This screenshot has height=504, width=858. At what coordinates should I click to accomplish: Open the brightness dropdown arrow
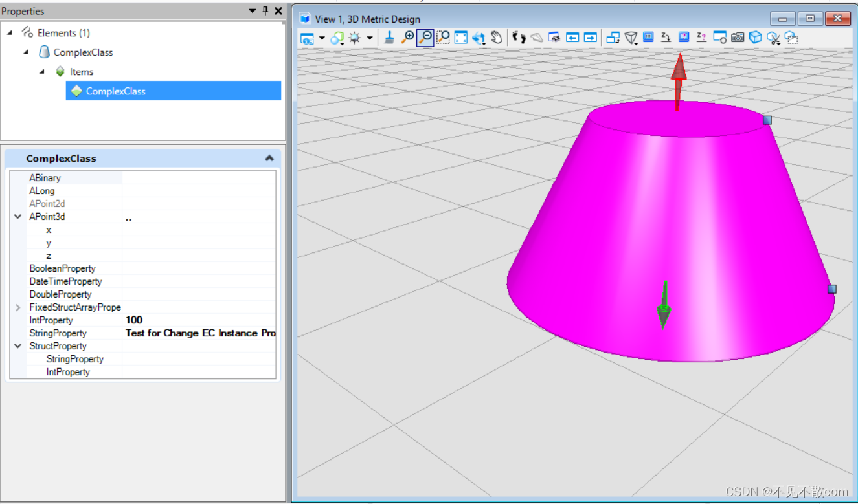[x=370, y=38]
